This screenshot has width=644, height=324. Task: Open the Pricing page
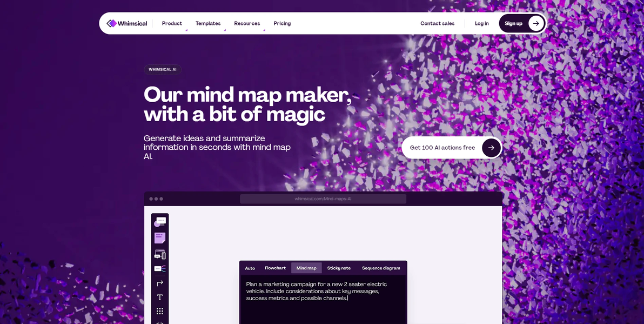coord(282,23)
